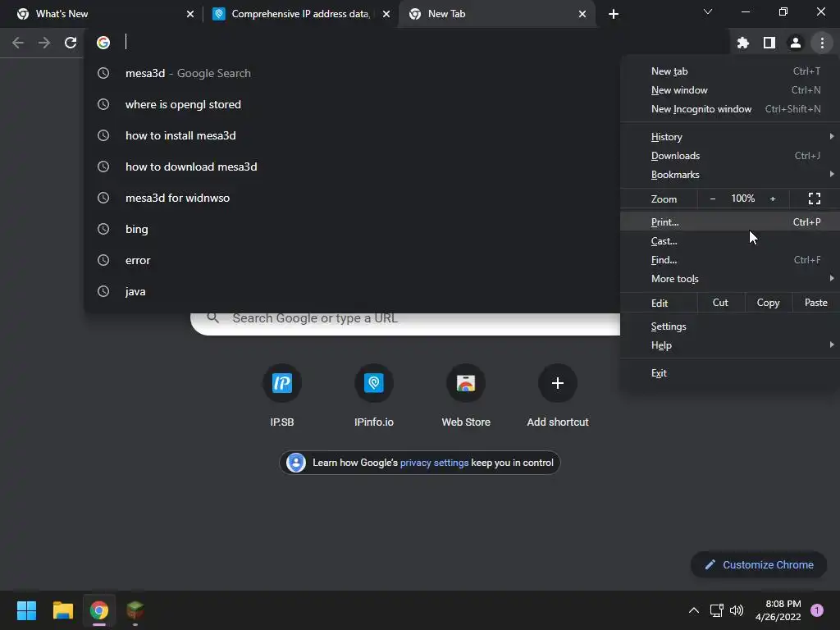This screenshot has height=630, width=840.
Task: Select suggestion mesa3d for widnwso
Action: (352, 198)
